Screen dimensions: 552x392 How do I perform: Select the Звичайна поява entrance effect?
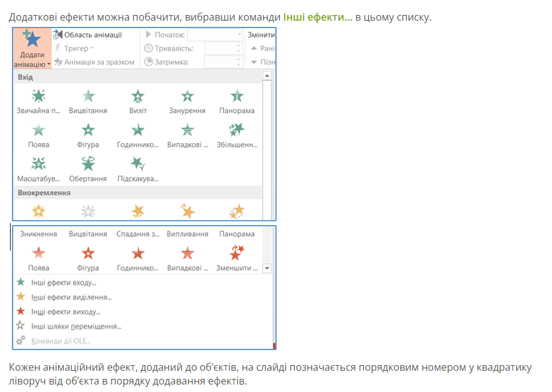point(38,102)
